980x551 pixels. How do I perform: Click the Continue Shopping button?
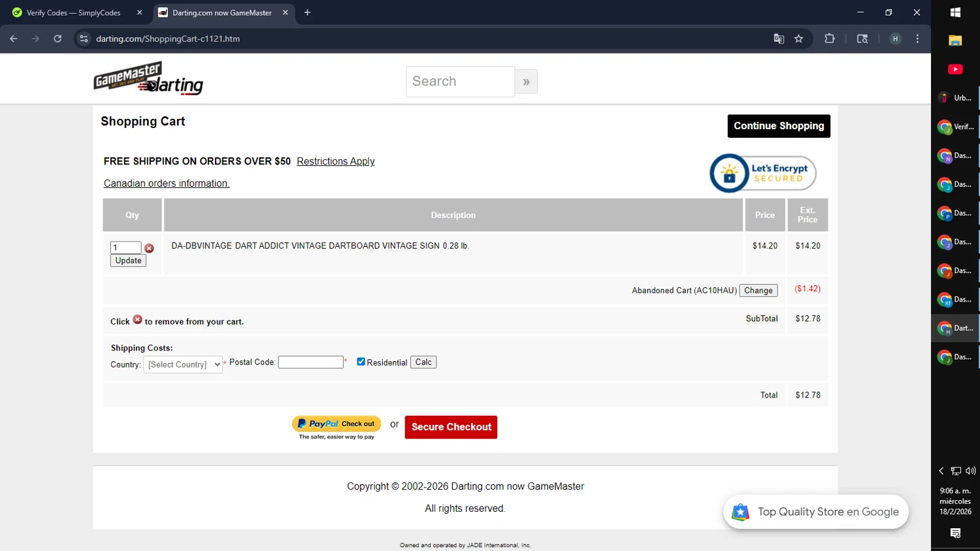779,126
